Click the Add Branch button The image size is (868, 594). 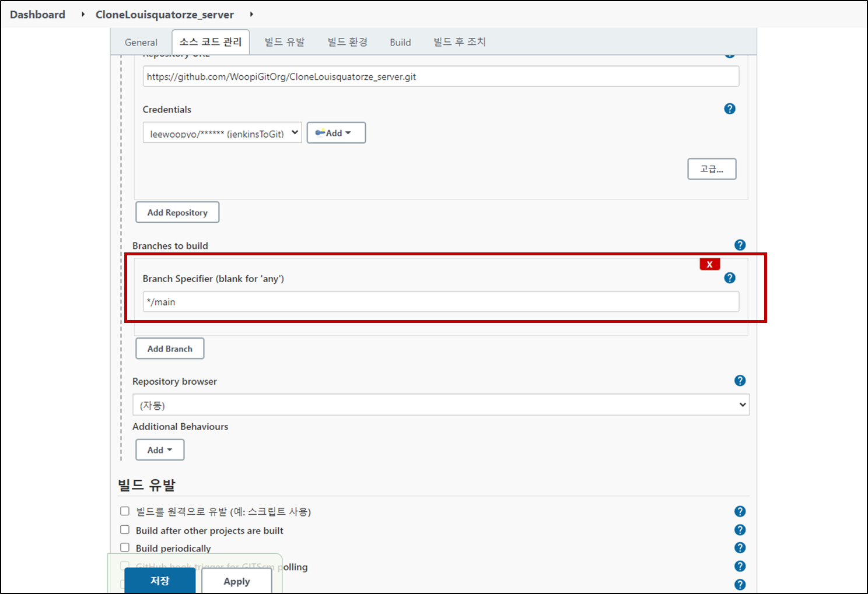(x=170, y=349)
